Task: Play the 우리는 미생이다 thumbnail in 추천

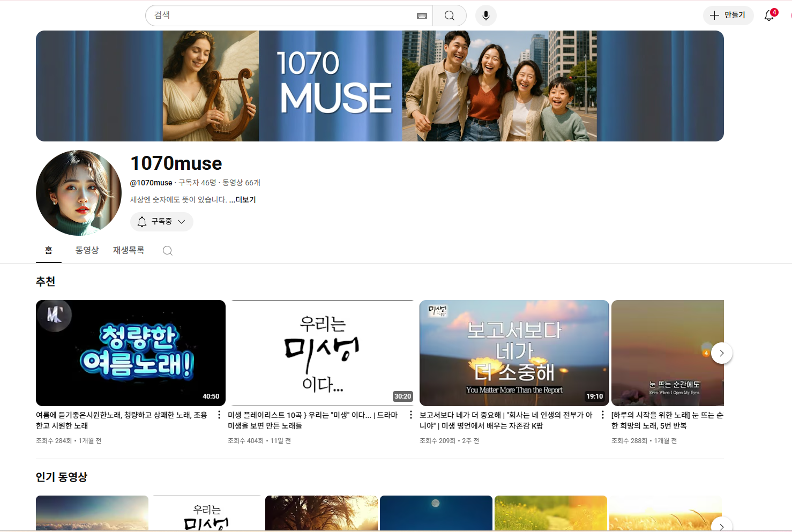Action: point(323,353)
